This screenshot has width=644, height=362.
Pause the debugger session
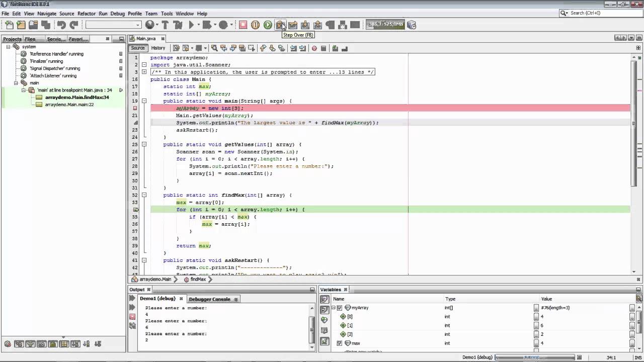pos(255,25)
